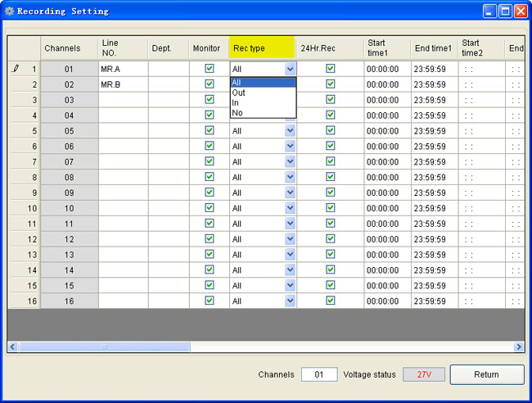Click the Channels input field showing 01
This screenshot has width=532, height=403.
[x=318, y=374]
